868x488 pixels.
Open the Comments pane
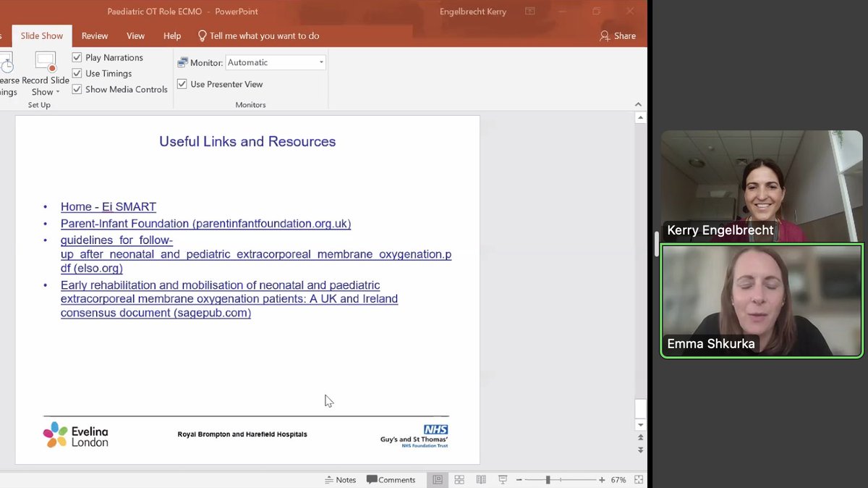391,479
